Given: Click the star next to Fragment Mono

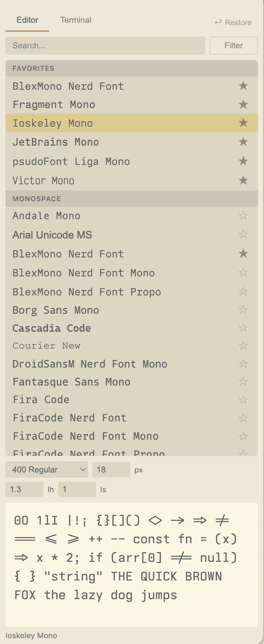Looking at the screenshot, I should (243, 104).
